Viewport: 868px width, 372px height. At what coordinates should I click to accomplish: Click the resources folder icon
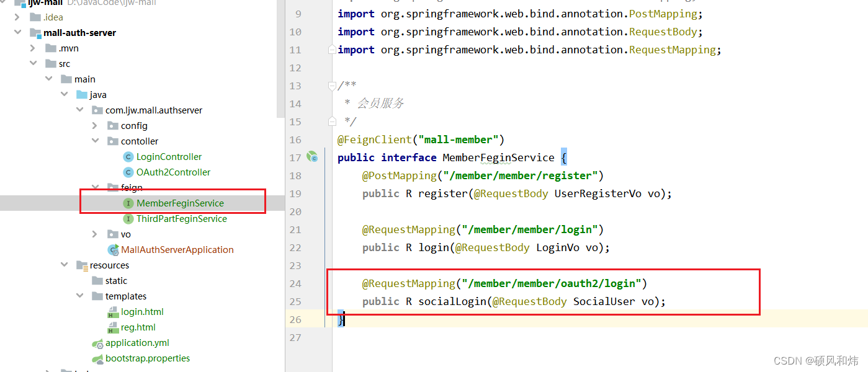82,265
